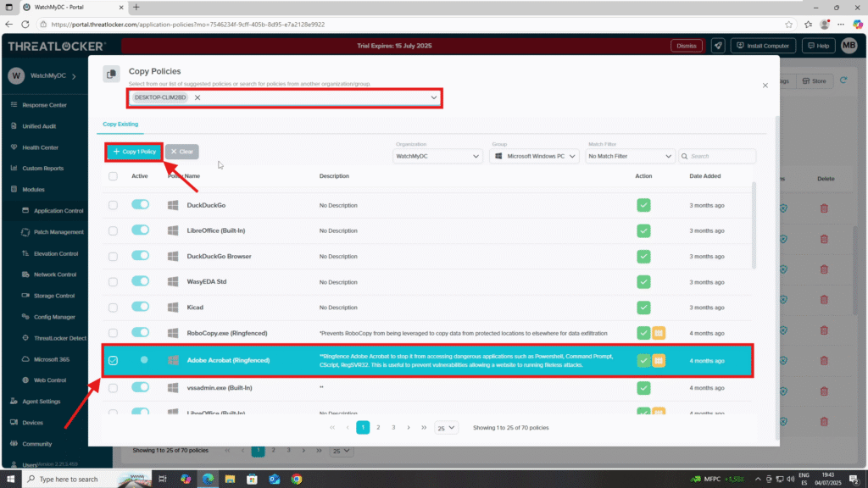The height and width of the screenshot is (488, 868).
Task: Toggle active switch for RoboCopy.exe (Ringfenced)
Action: coord(140,332)
